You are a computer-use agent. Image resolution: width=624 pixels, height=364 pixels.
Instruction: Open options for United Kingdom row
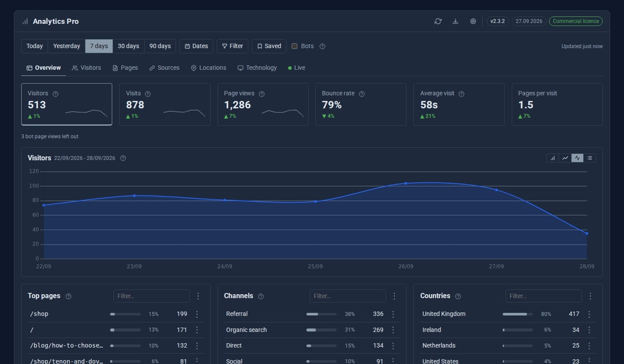click(x=589, y=314)
